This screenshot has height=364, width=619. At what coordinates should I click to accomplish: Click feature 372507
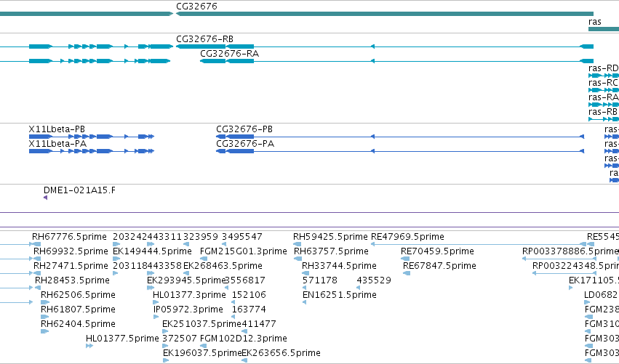click(180, 339)
